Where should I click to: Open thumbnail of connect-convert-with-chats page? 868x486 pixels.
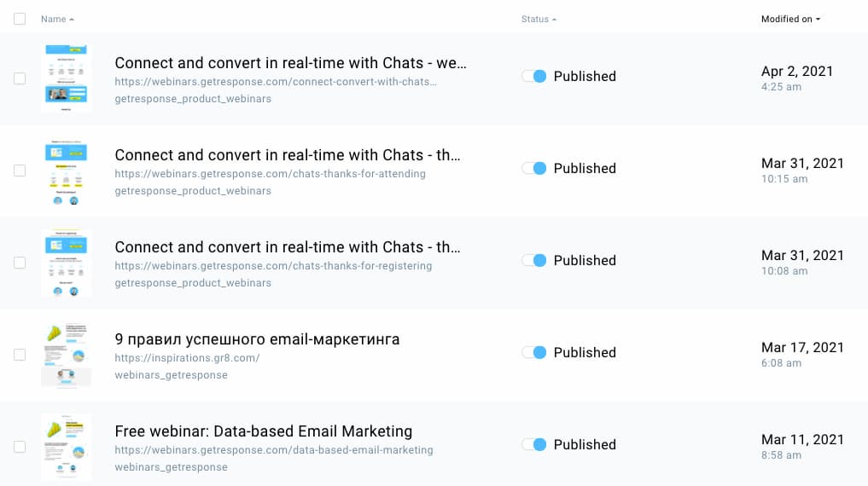click(67, 78)
